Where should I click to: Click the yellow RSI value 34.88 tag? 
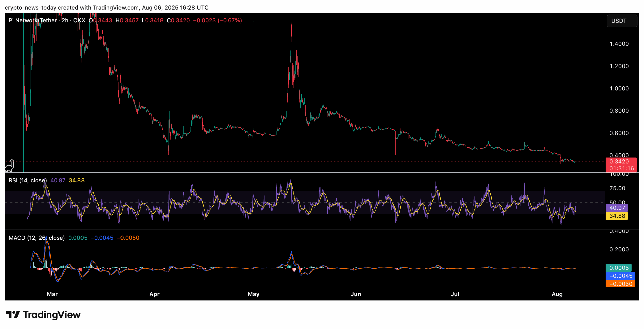617,216
